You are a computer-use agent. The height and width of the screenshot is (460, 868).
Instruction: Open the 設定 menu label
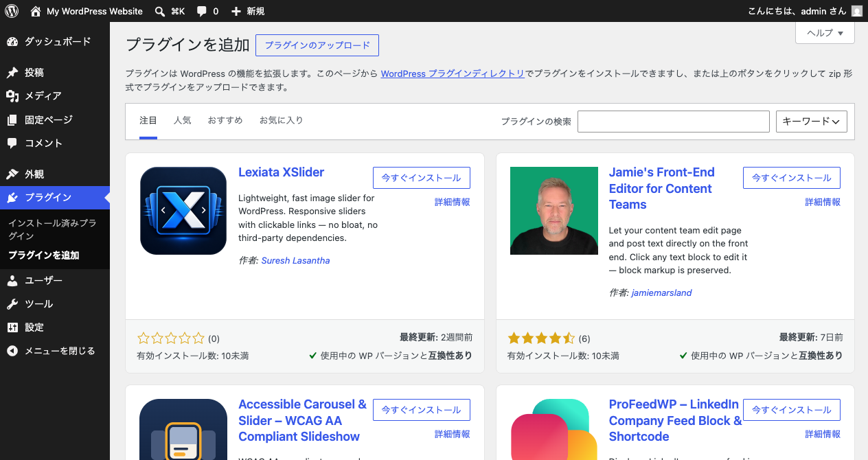coord(34,327)
